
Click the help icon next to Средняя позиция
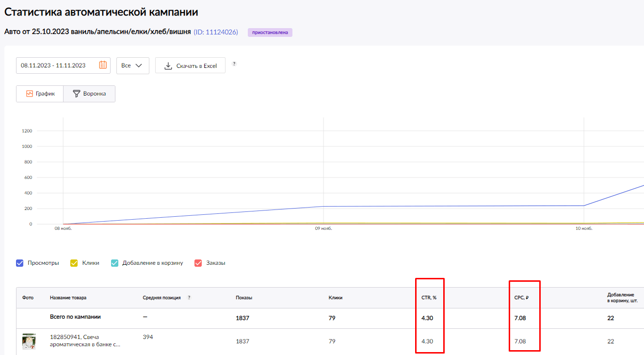pyautogui.click(x=189, y=298)
